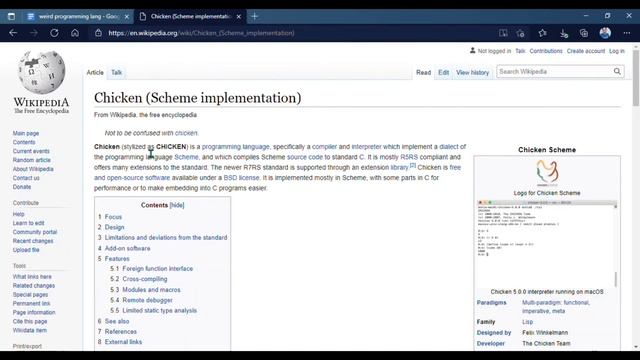Open browser Settings and more menu
640x360 pixels.
coord(627,33)
